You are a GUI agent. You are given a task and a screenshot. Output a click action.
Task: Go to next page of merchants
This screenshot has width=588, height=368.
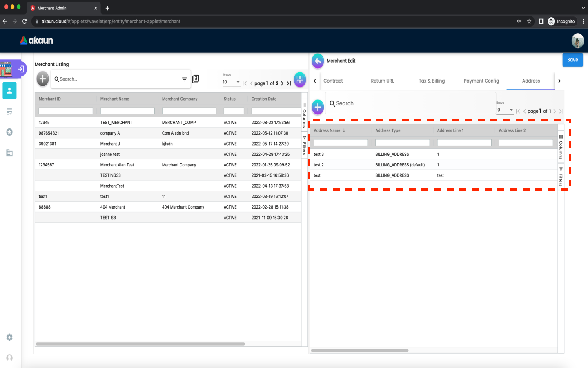click(282, 83)
